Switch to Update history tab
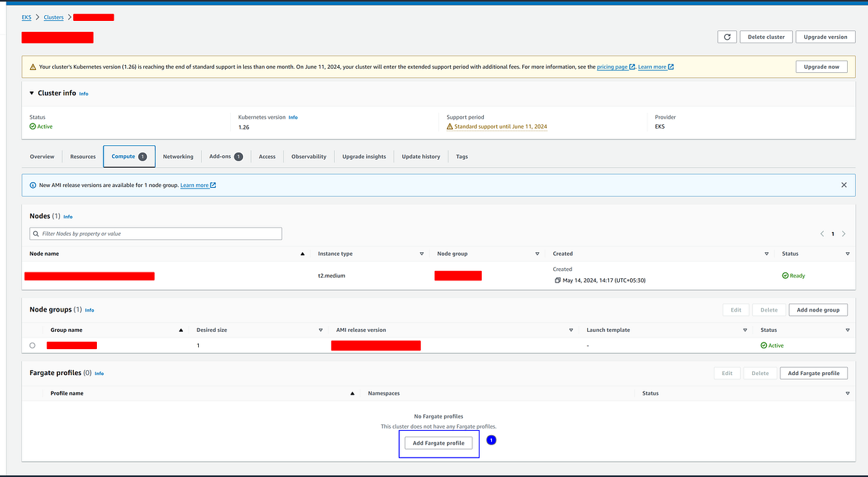 tap(421, 156)
